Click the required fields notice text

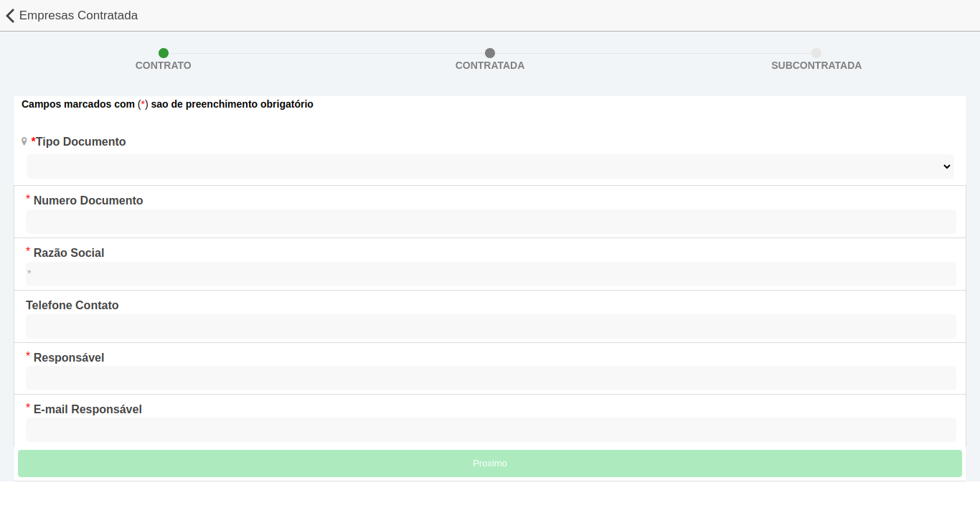(167, 105)
